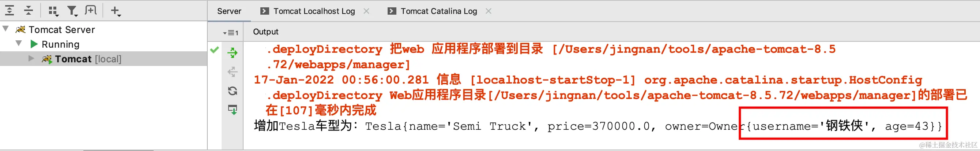Click the Expand All icon in Services toolbar

click(10, 10)
